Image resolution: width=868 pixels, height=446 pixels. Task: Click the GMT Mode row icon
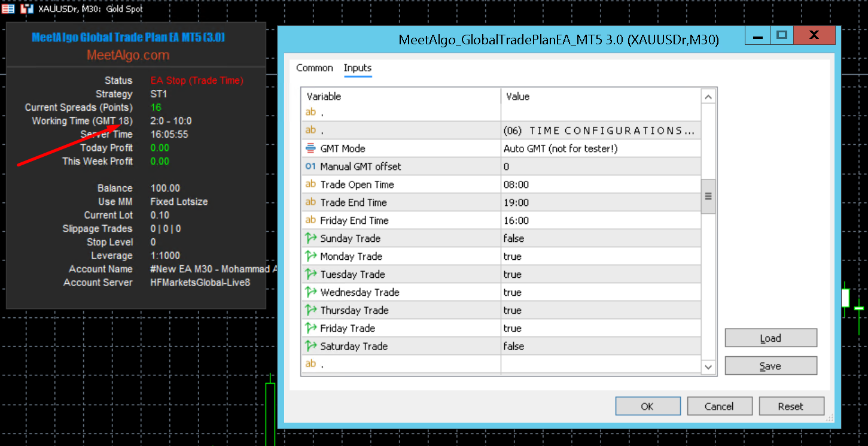(310, 148)
